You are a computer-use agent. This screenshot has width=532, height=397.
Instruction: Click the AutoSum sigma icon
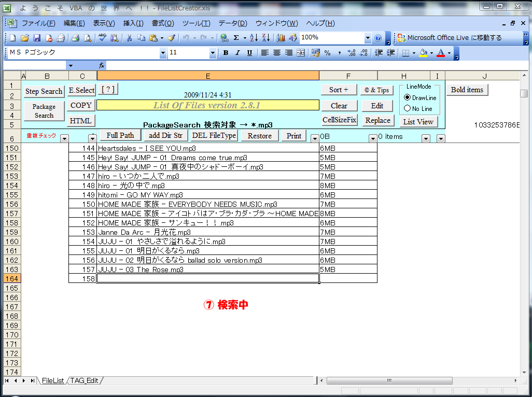pyautogui.click(x=236, y=38)
